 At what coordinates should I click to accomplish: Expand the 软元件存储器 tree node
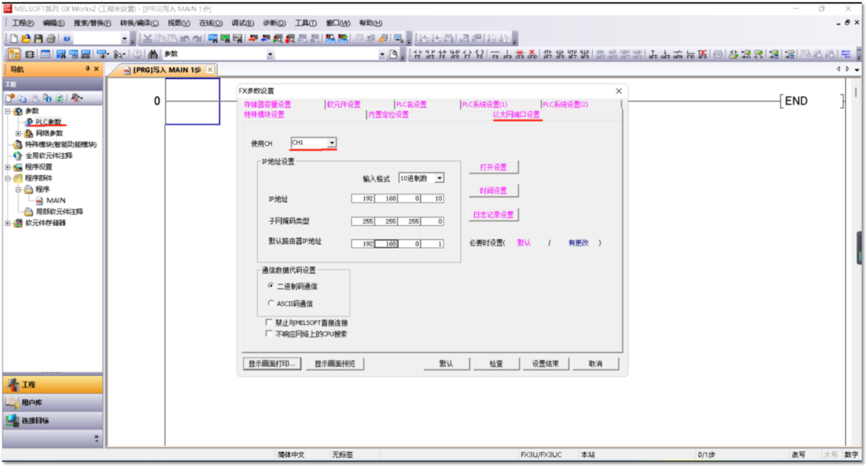(x=8, y=223)
